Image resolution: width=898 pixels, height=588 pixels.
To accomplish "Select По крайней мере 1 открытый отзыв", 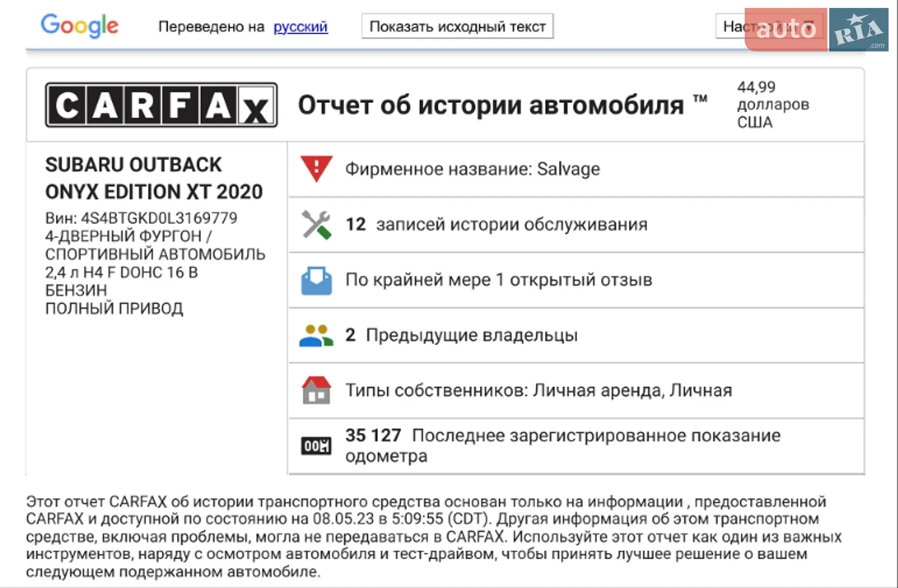I will (x=499, y=280).
